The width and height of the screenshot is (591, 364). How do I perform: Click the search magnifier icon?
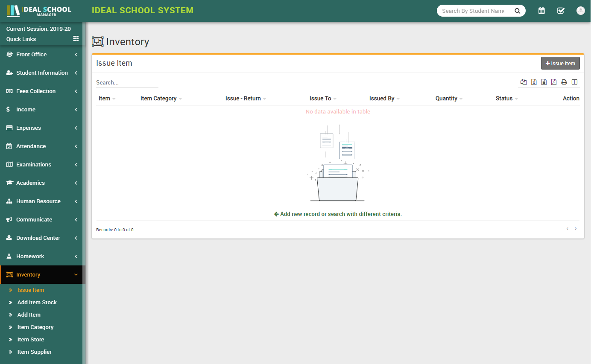(518, 11)
